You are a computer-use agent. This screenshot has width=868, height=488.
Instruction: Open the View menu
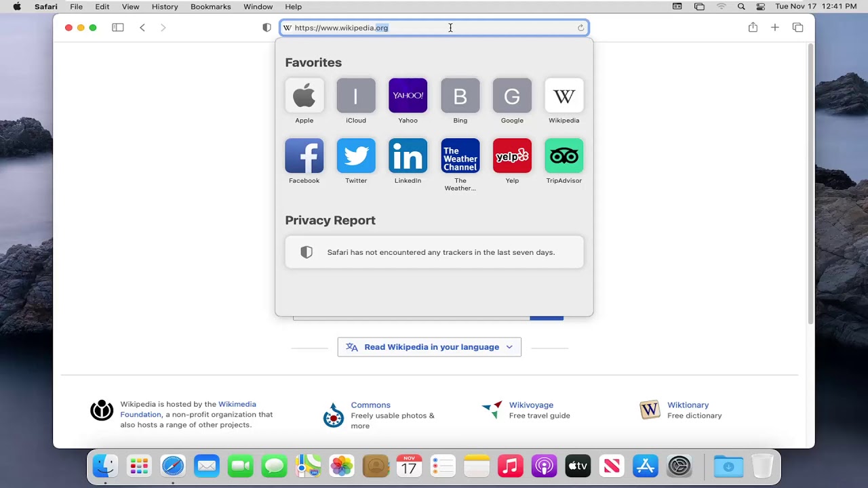coord(130,7)
